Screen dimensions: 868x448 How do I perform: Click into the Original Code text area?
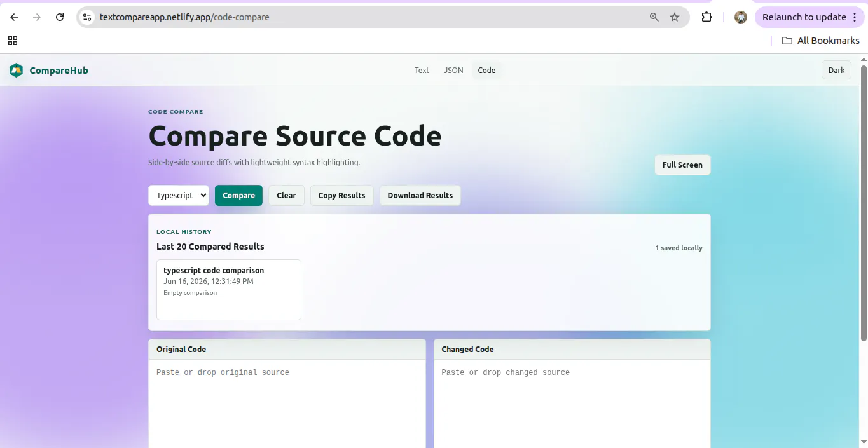pyautogui.click(x=287, y=404)
